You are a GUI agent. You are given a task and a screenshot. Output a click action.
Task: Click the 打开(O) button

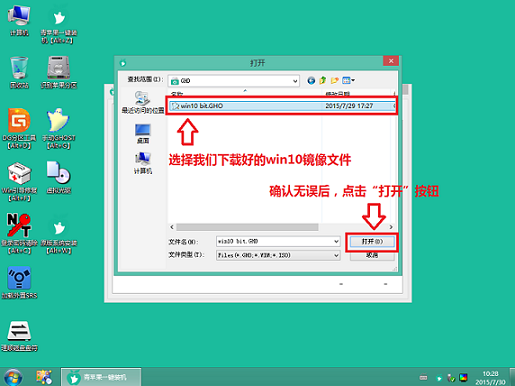[x=372, y=241]
